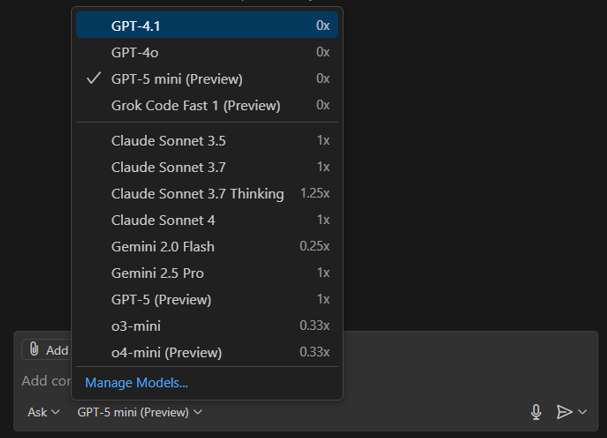Click the microphone voice input icon
This screenshot has height=438, width=607.
[x=536, y=412]
